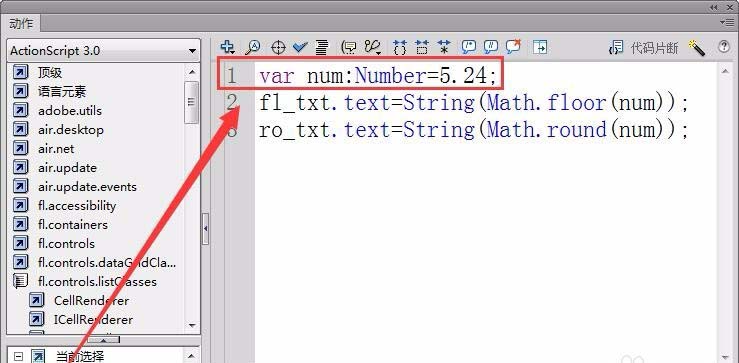This screenshot has height=363, width=739.
Task: Collapse the toolbox via side arrow handle
Action: (205, 229)
